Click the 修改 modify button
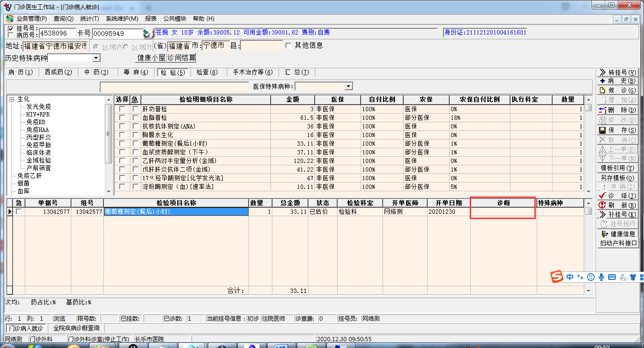 [618, 120]
